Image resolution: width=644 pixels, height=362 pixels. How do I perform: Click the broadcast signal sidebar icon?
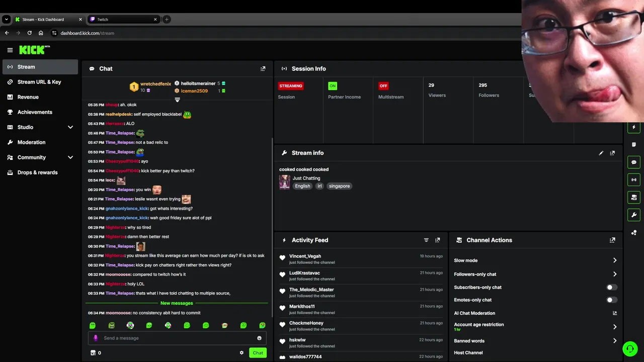tap(634, 179)
